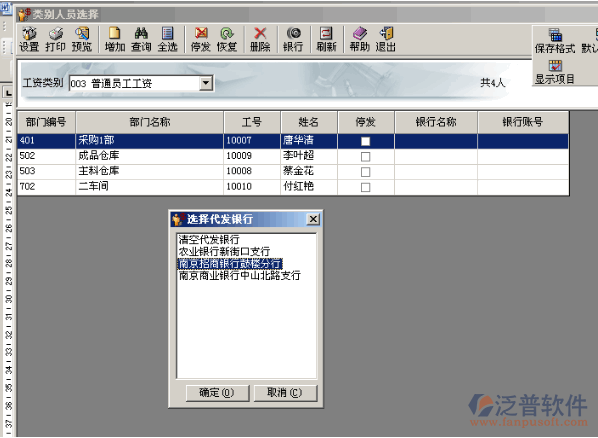
Task: Click the 银行名称 column header
Action: point(436,122)
